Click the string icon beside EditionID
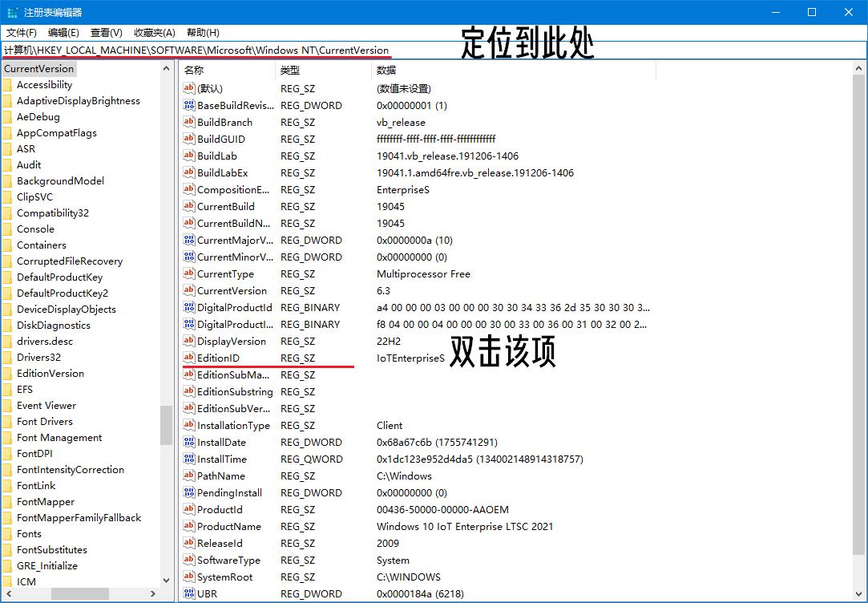Screen dimensions: 868x603 click(189, 358)
